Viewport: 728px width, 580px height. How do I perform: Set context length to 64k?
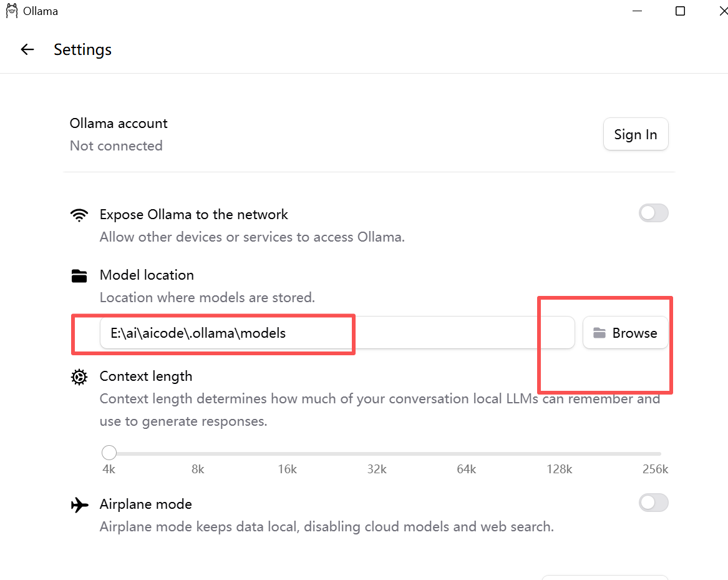coord(467,469)
